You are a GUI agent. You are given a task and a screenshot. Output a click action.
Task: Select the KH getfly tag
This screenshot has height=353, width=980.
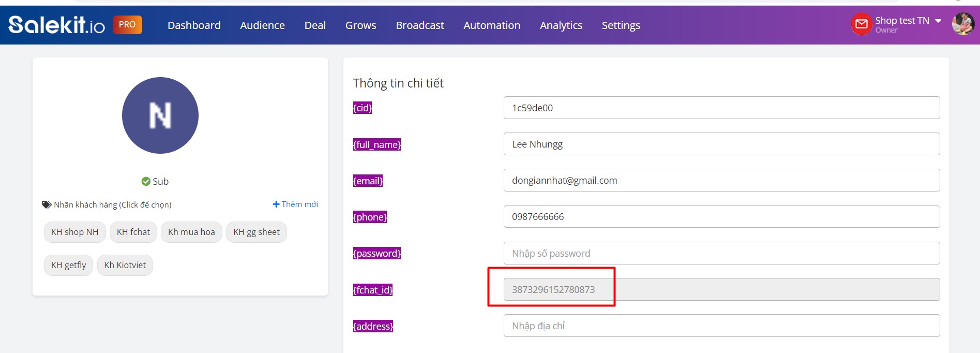tap(68, 265)
